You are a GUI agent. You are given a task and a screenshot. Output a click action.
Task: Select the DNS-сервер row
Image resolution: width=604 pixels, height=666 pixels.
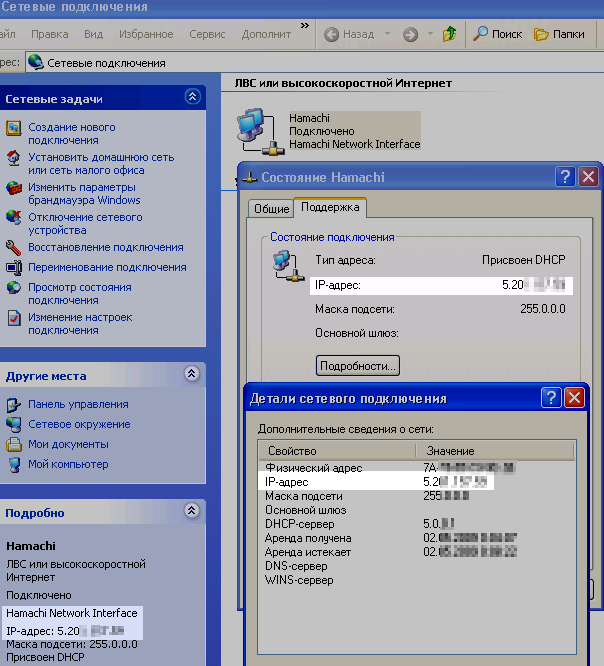tap(416, 566)
